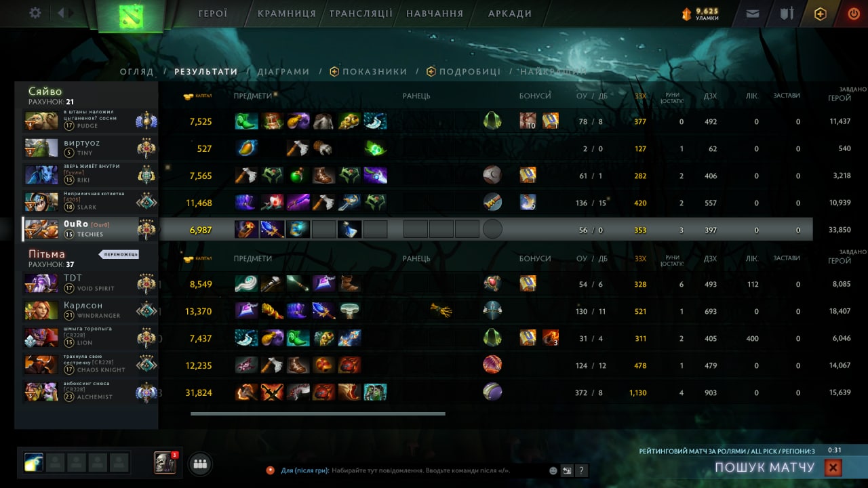Click the shards balance 9,625 counter

click(700, 14)
